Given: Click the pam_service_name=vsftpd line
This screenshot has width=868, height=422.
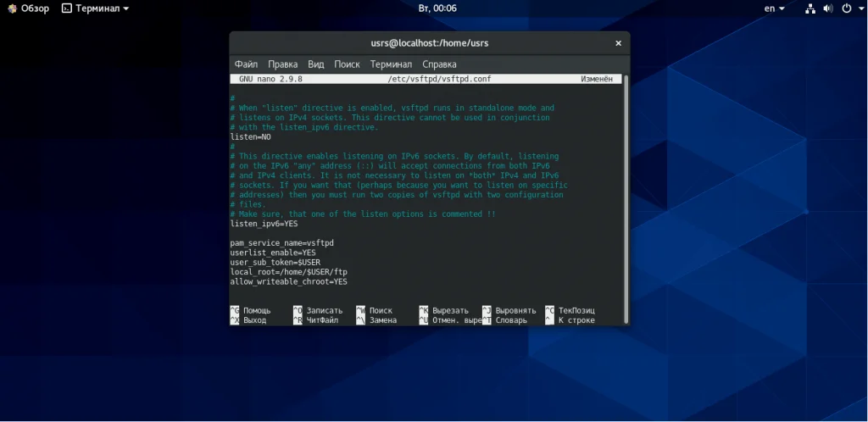Looking at the screenshot, I should [281, 243].
